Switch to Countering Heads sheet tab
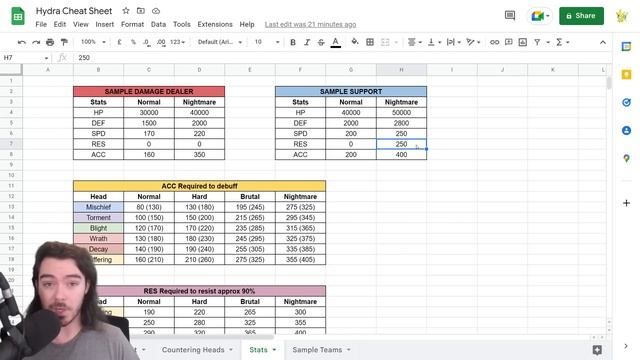640x360 pixels. click(x=193, y=350)
